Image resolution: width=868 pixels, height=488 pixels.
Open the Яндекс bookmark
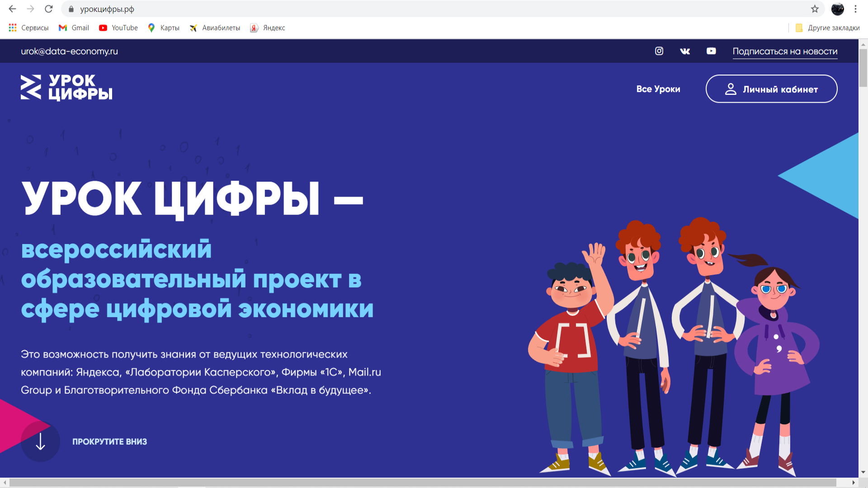(x=268, y=28)
